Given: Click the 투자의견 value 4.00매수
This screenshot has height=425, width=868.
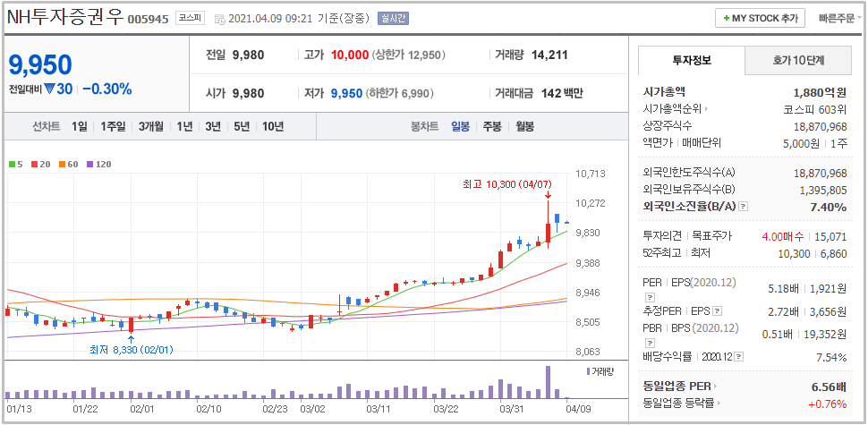Looking at the screenshot, I should click(x=782, y=237).
